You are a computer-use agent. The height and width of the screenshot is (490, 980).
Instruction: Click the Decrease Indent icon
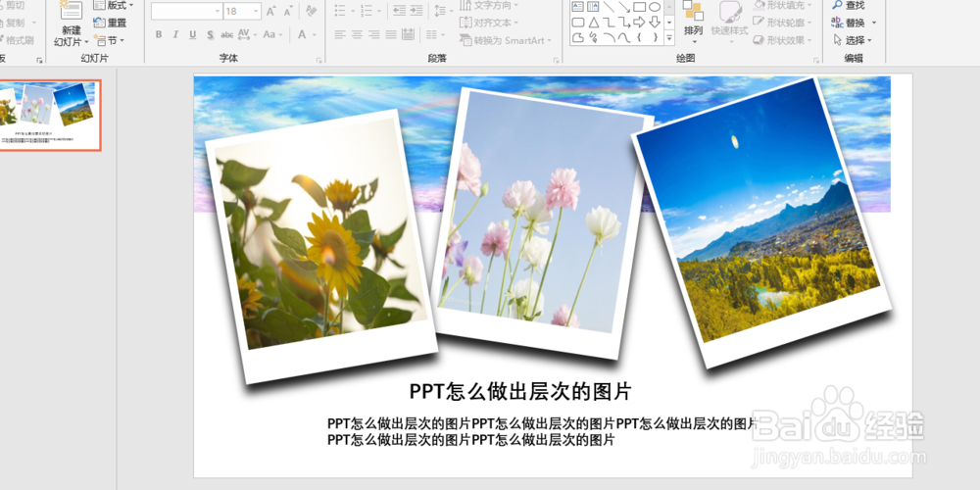coord(399,11)
